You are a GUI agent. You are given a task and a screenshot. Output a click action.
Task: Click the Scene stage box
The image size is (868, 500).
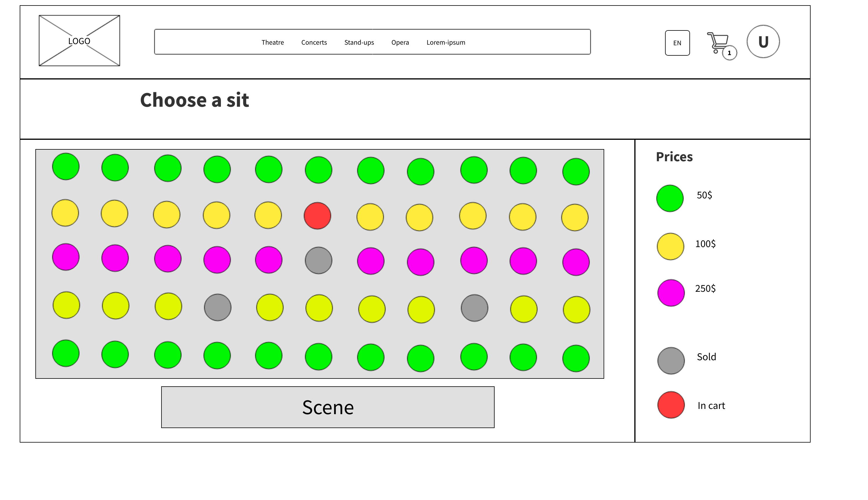point(328,407)
